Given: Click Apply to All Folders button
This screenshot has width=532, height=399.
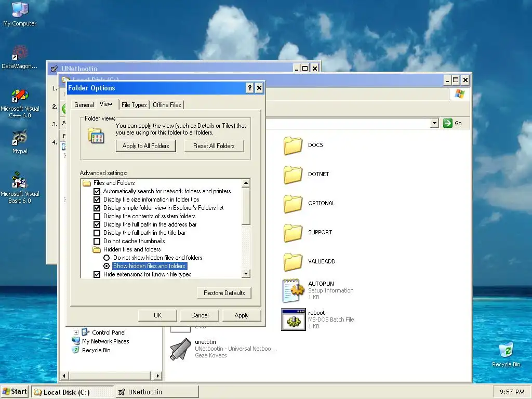Looking at the screenshot, I should pos(145,146).
